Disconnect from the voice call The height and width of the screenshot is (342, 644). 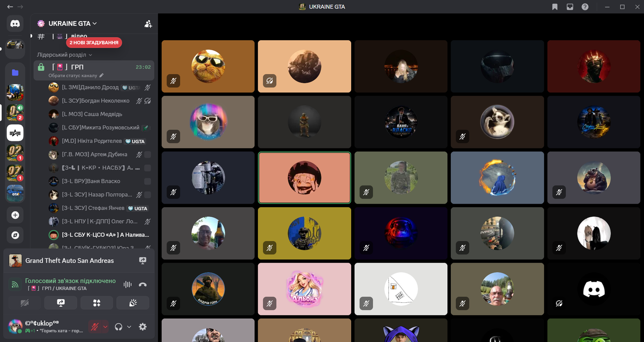click(x=143, y=284)
